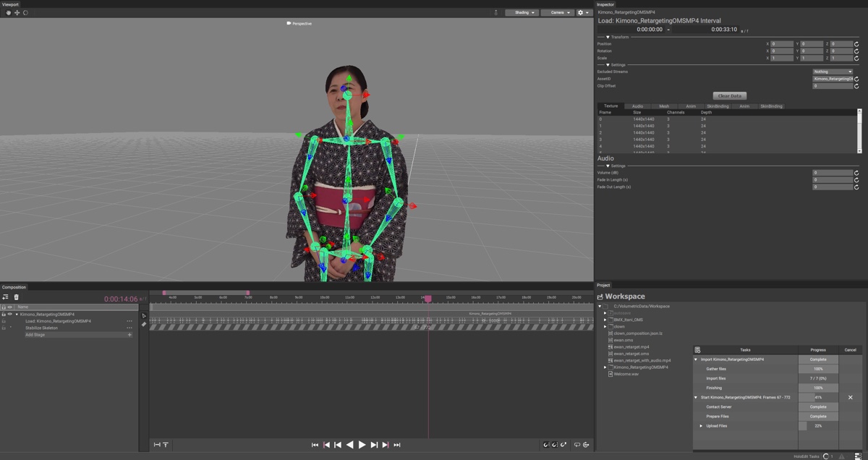
Task: Switch to the Audio tab in Inspector
Action: (x=637, y=106)
